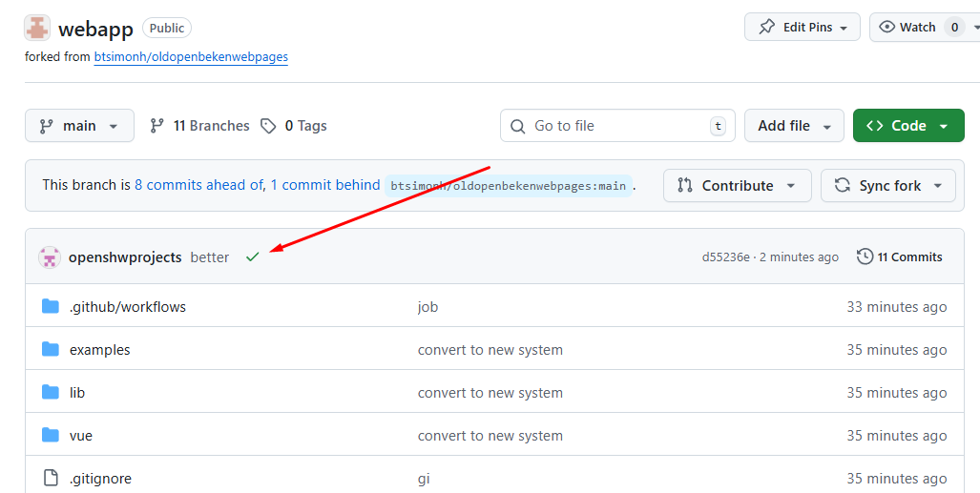Open the Sync fork dropdown
Screen dimensions: 980x493
click(888, 186)
